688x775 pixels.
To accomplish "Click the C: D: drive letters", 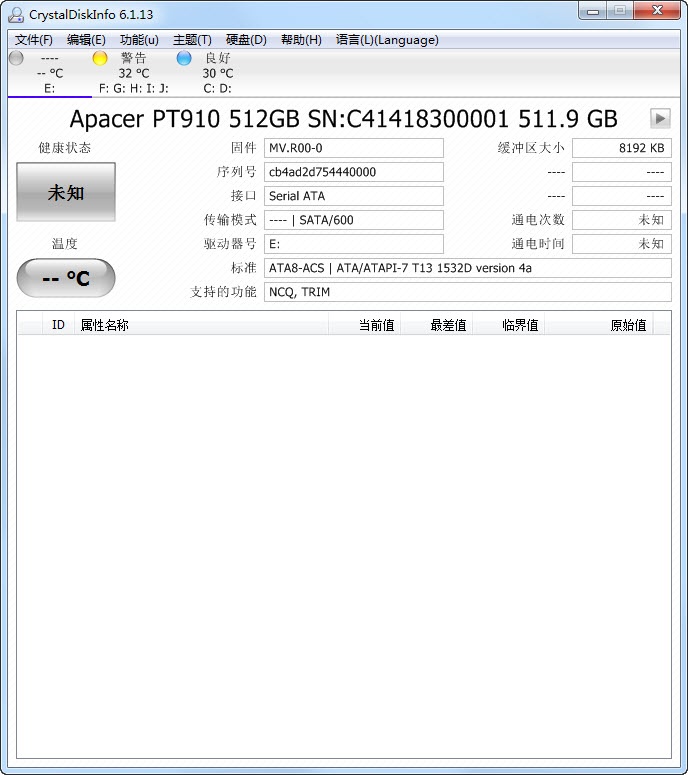I will (217, 88).
